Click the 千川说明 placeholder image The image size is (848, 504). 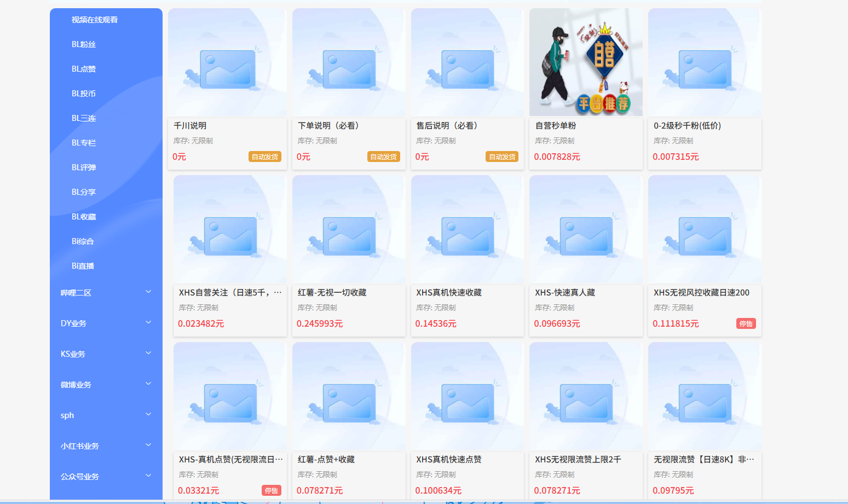pos(227,62)
